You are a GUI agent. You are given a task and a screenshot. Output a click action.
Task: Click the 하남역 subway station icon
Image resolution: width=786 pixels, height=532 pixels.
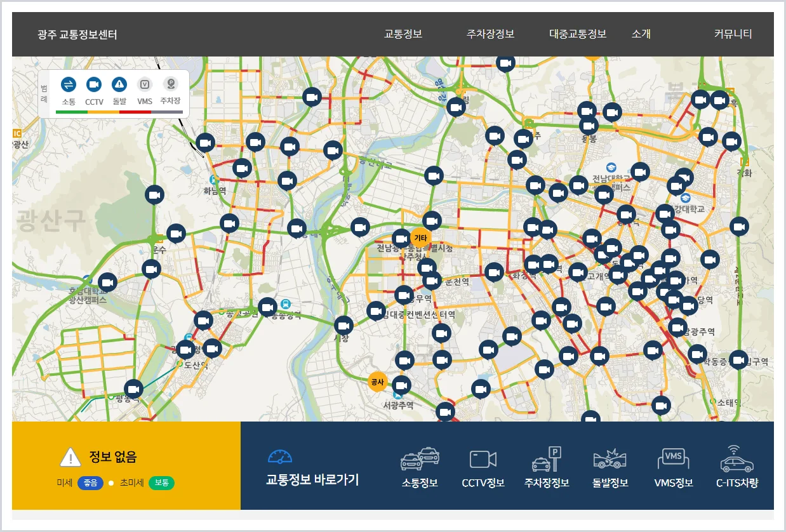click(x=215, y=180)
